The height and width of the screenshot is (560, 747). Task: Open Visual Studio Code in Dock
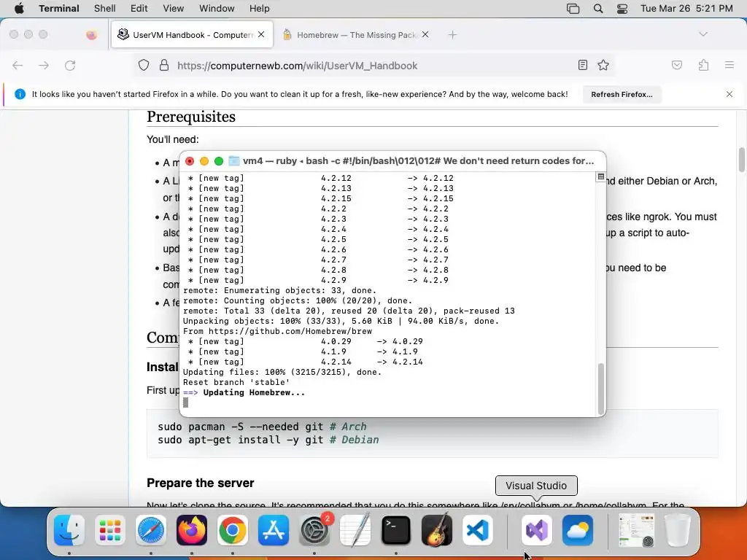click(477, 530)
